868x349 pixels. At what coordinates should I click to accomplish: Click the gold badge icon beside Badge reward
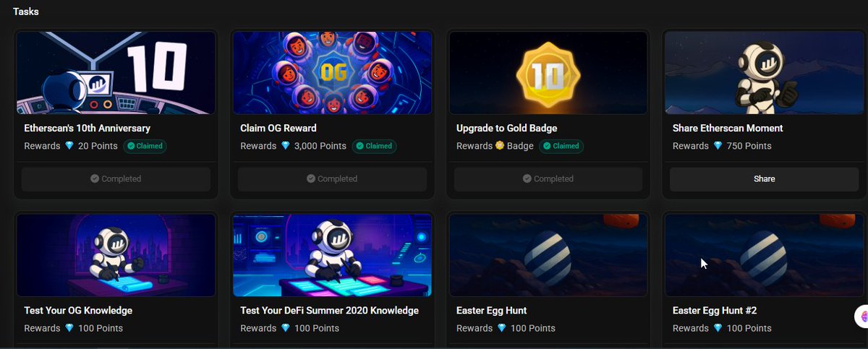(x=500, y=146)
